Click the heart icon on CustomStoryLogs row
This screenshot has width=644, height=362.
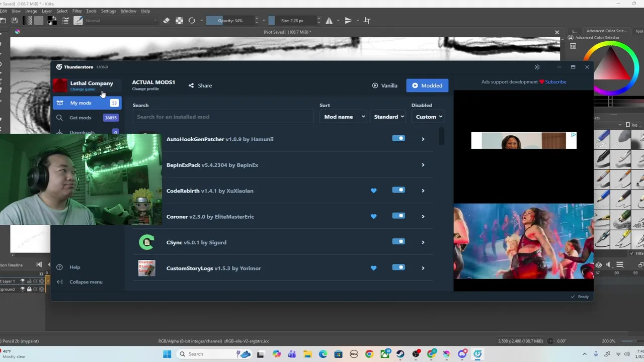pos(373,268)
